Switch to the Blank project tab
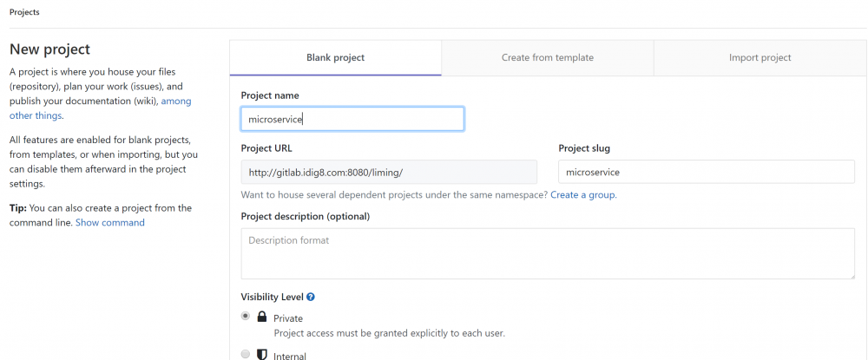Viewport: 868px width, 360px height. pos(335,57)
